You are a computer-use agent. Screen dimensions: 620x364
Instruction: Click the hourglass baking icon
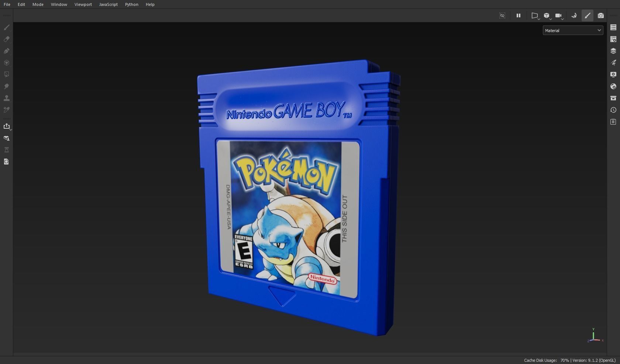7,150
